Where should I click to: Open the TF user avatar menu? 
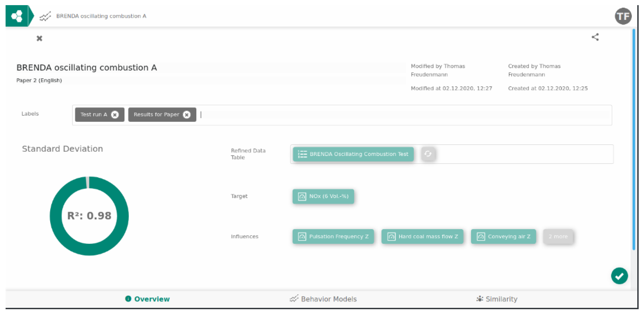coord(623,16)
